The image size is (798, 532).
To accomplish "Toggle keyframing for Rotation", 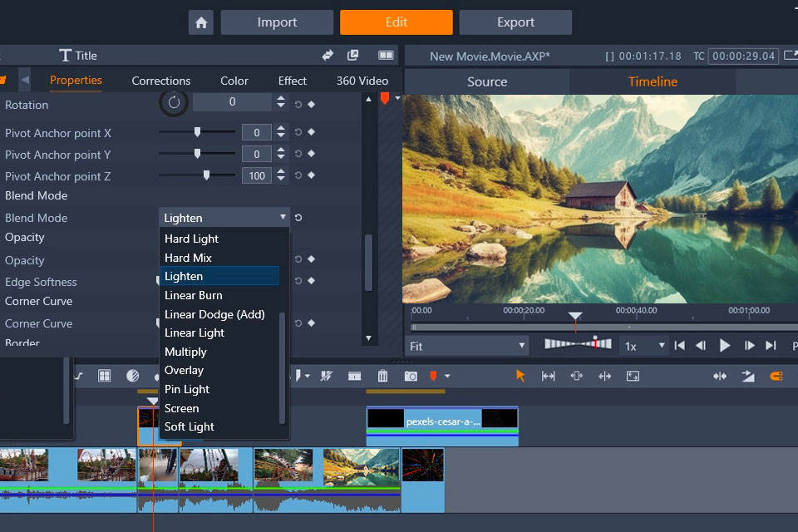I will pos(312,105).
